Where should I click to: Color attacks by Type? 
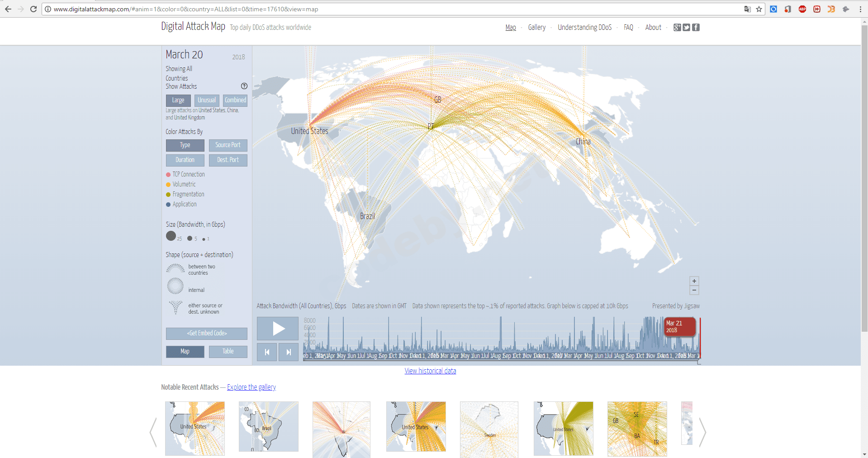tap(185, 145)
